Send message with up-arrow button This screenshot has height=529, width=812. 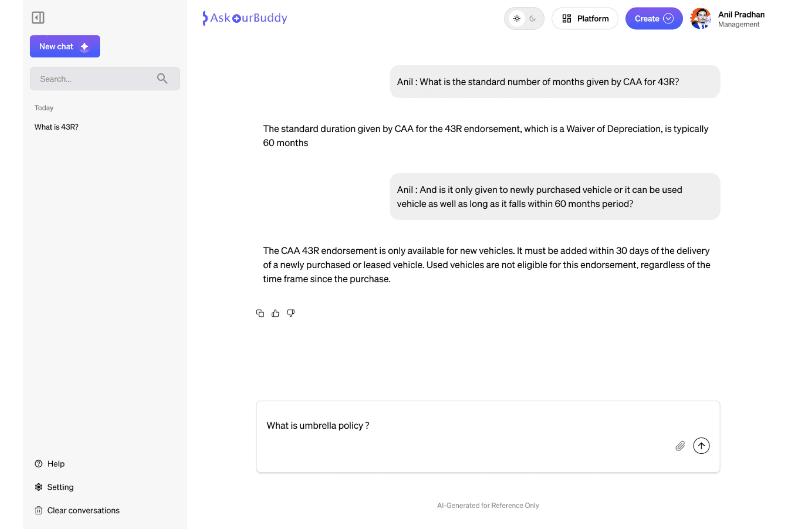point(701,446)
